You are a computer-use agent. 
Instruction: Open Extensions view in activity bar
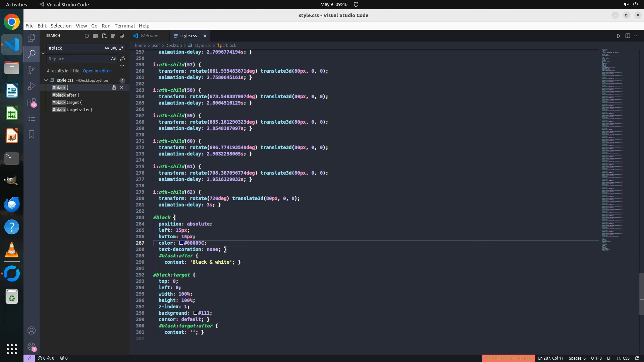[32, 102]
